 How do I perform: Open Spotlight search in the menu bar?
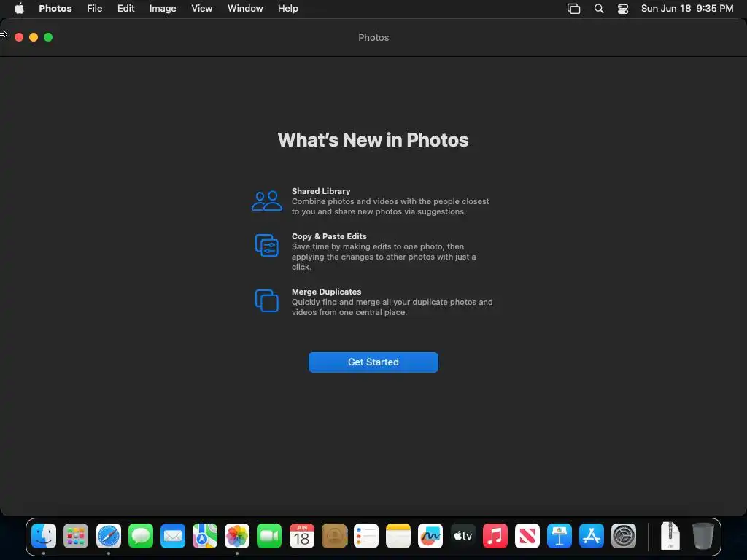click(599, 9)
